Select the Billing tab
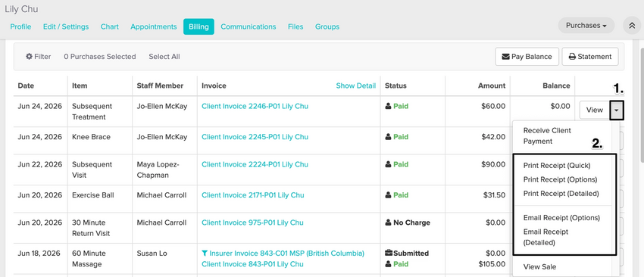 199,26
